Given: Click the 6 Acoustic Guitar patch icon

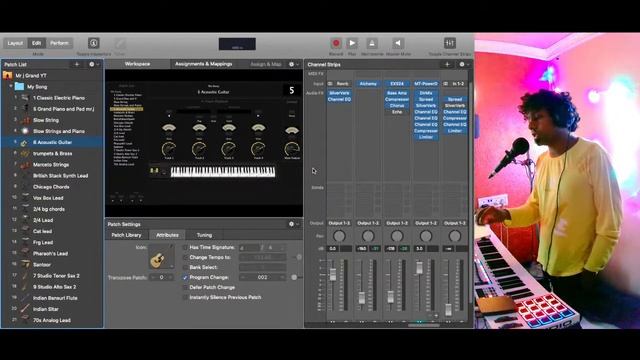Looking at the screenshot, I should click(x=24, y=142).
